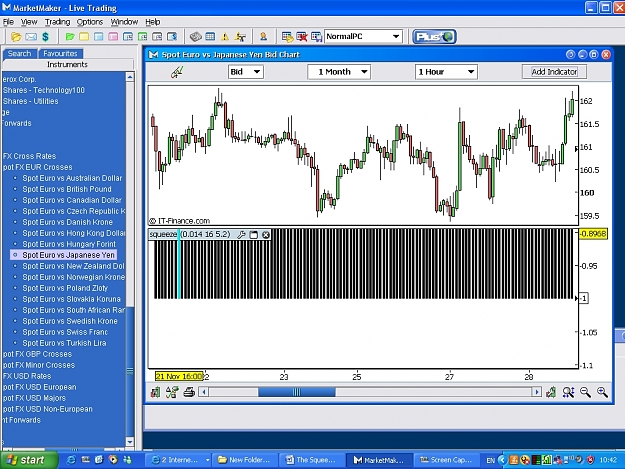Click the chart zoom in magnifier

pos(602,392)
